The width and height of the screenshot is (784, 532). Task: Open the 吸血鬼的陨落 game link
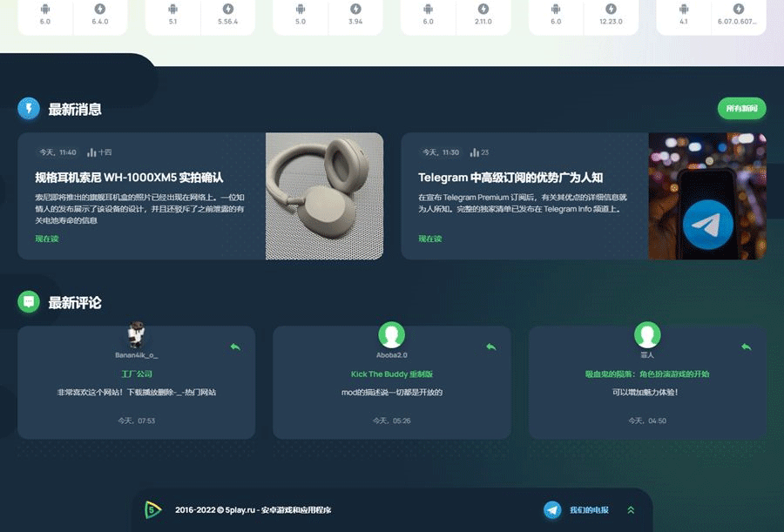click(x=647, y=374)
